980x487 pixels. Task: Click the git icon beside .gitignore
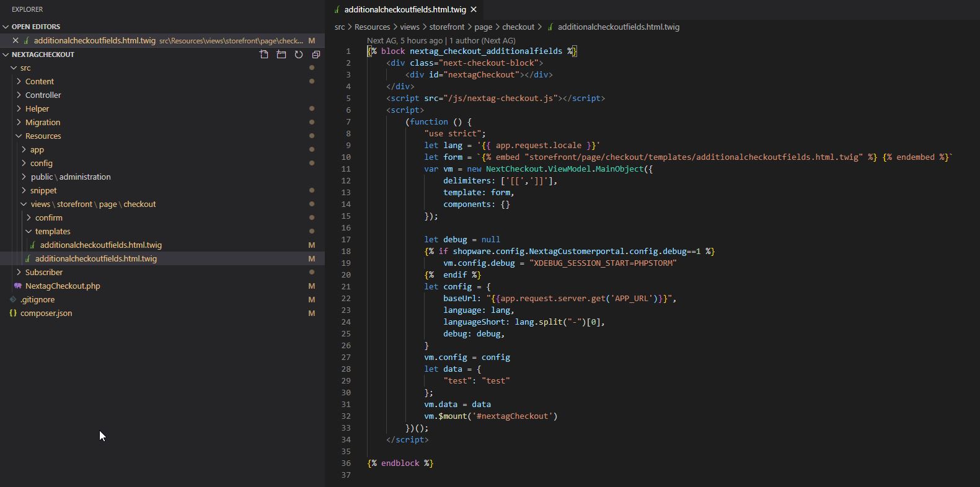(13, 300)
